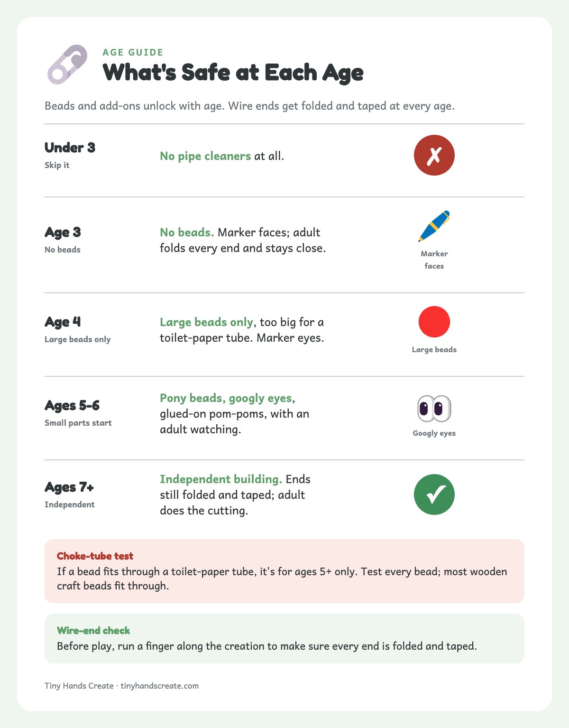The image size is (569, 728).
Task: Select the 'Age 3' row heading
Action: pyautogui.click(x=63, y=232)
